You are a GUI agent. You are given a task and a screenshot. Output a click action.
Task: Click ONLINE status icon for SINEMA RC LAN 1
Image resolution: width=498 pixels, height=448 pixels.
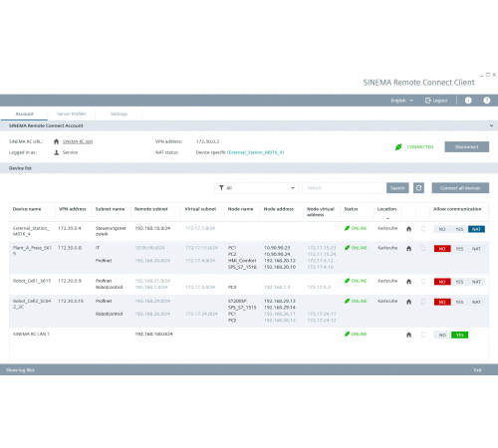[347, 334]
